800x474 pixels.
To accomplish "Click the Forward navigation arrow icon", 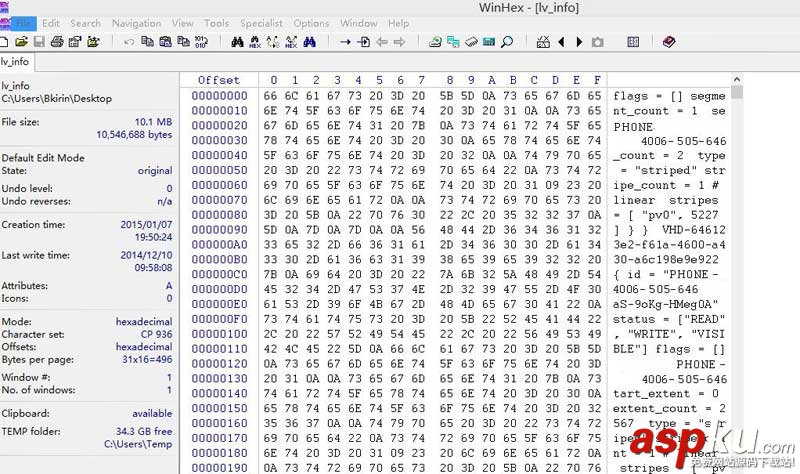I will click(x=399, y=42).
